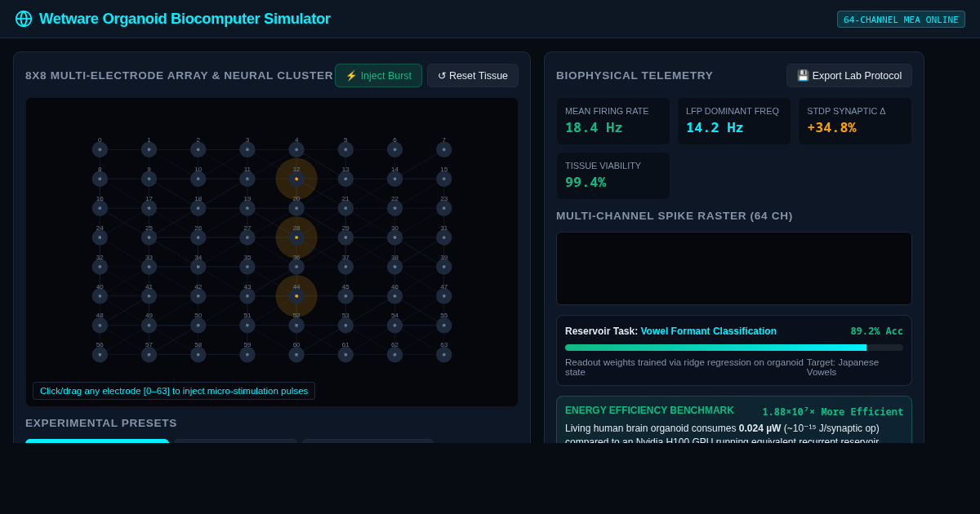Click the Experimental Presets heading
The height and width of the screenshot is (514, 980).
tap(101, 423)
